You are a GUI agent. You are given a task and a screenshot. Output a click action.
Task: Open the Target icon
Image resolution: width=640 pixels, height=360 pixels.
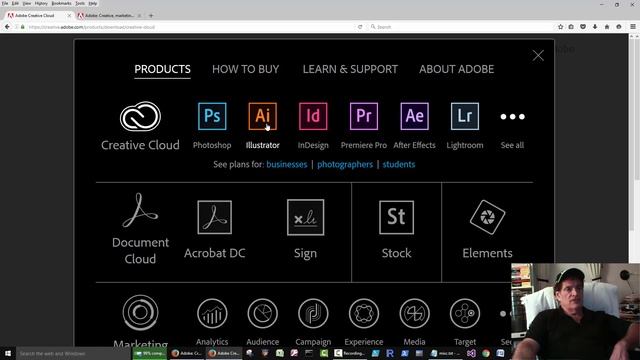(465, 313)
